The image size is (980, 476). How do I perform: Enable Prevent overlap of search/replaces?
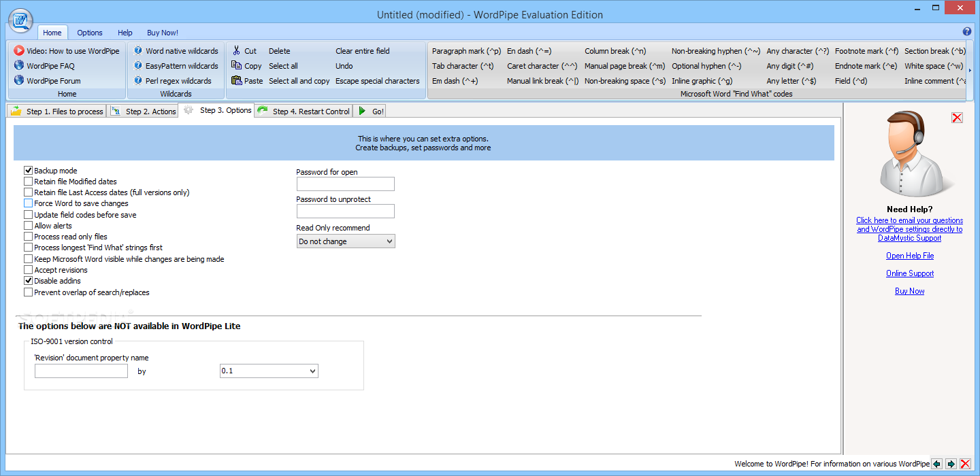point(28,292)
